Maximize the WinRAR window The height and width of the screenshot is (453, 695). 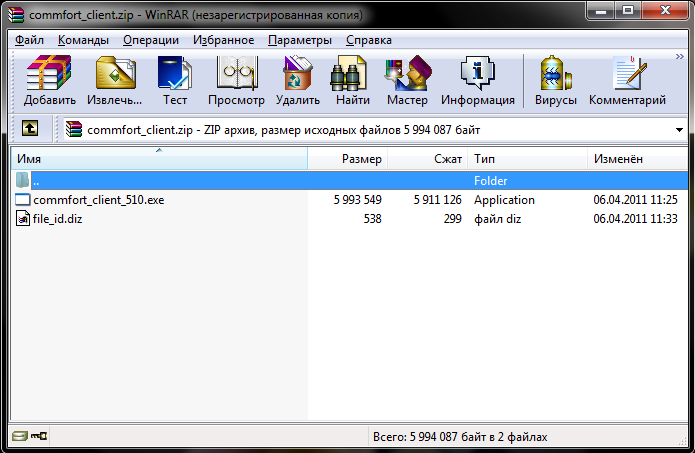click(x=628, y=11)
